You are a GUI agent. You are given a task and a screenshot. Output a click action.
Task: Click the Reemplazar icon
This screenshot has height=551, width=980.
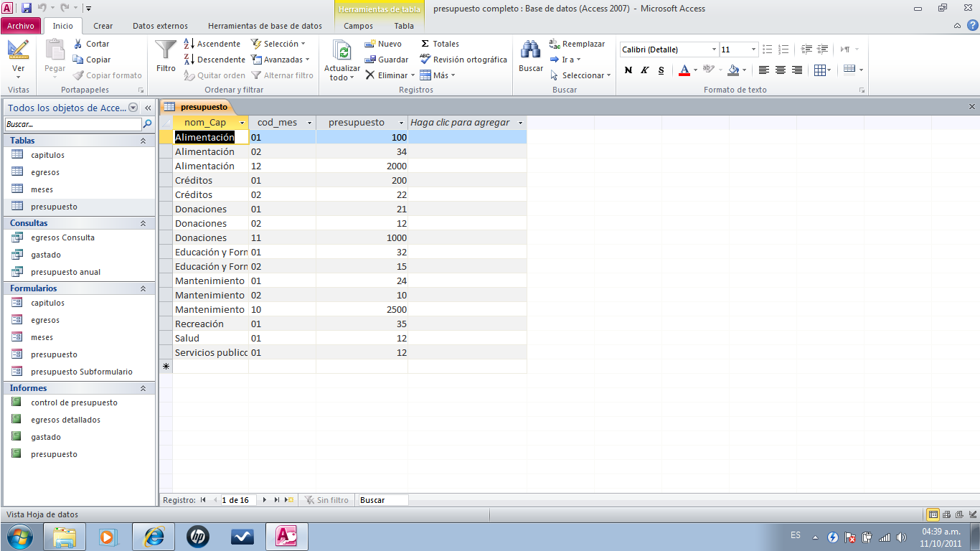pyautogui.click(x=555, y=44)
